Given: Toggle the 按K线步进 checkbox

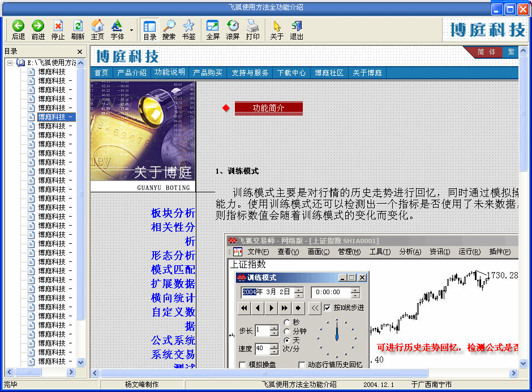Looking at the screenshot, I should 327,308.
